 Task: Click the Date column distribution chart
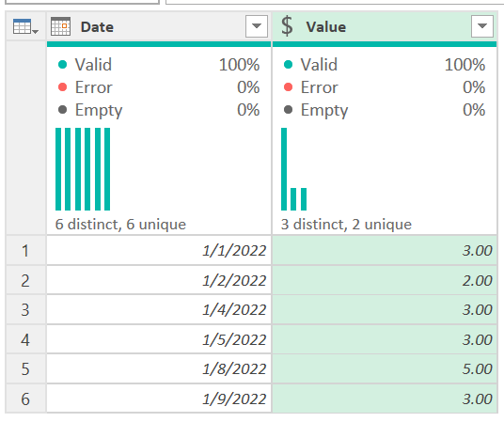[x=83, y=169]
